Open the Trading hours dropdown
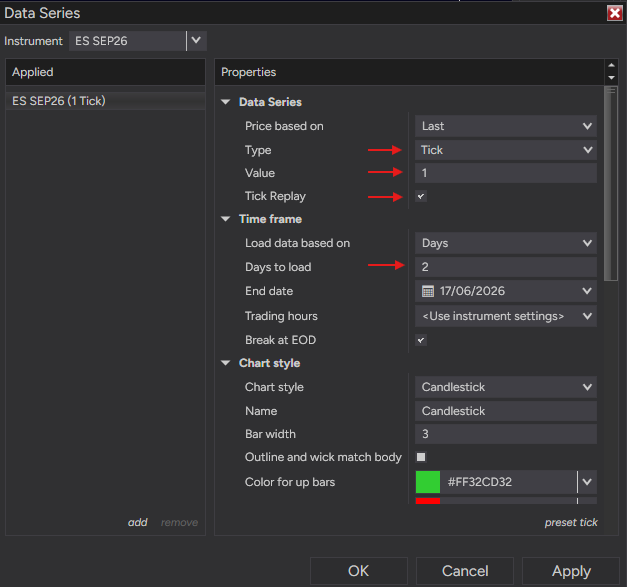 click(506, 316)
